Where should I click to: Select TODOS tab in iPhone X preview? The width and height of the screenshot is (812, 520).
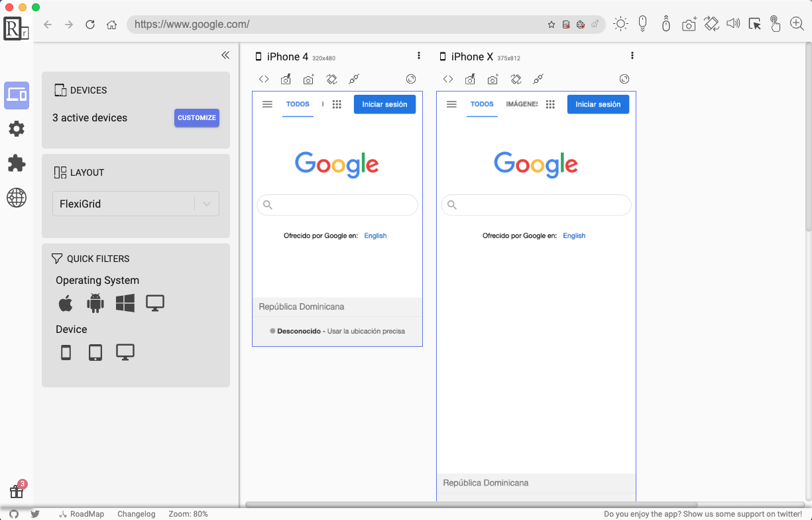482,104
